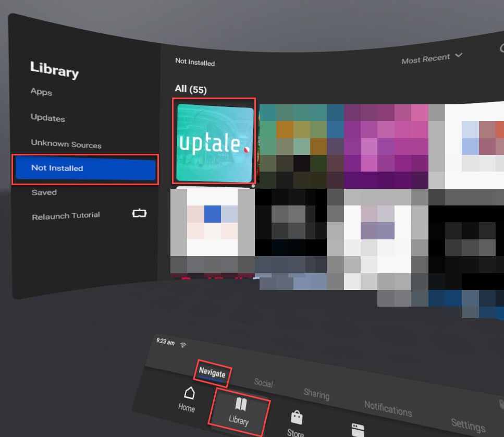Click the headset icon next to Relaunch Tutorial
Viewport: 504px width, 437px height.
[139, 213]
